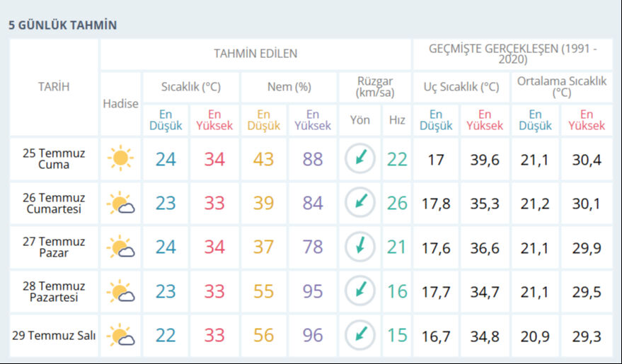Click the Hadise column header
The width and height of the screenshot is (622, 364).
point(120,103)
